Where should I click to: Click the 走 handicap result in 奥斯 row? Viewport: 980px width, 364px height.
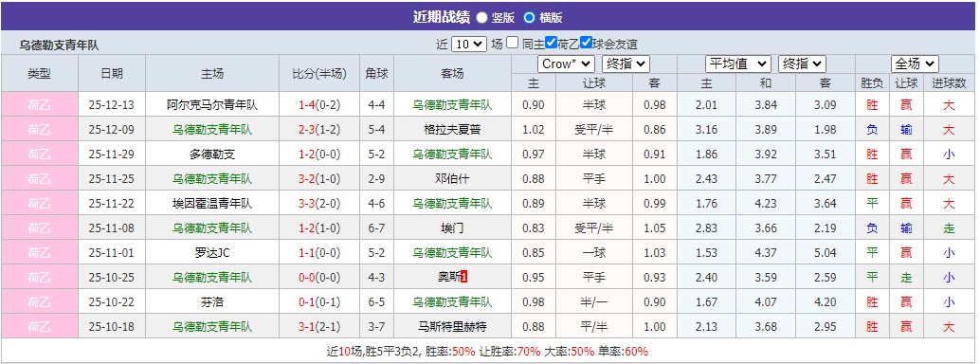coord(906,278)
